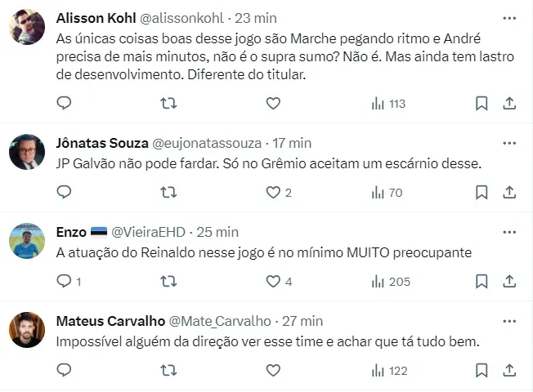The width and height of the screenshot is (533, 392).
Task: Like Alisson Kohl's tweet
Action: coord(273,103)
